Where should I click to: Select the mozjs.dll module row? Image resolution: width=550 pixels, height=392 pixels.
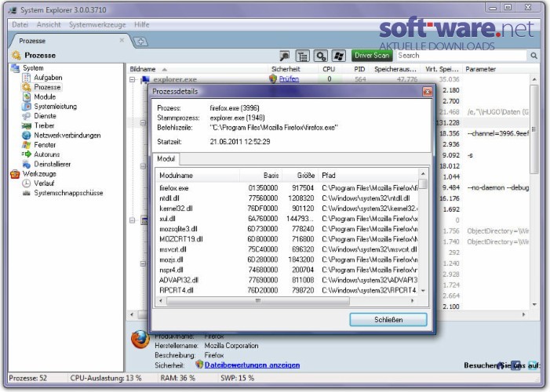[x=288, y=260]
